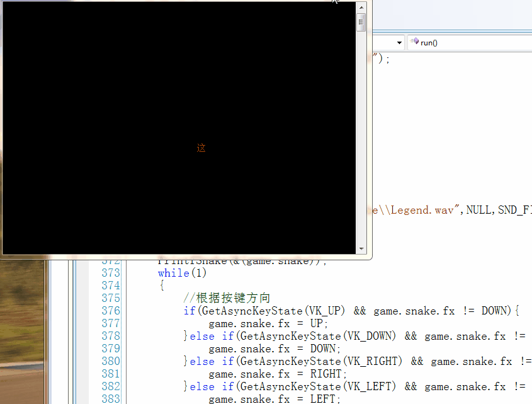Click the console scrollbar up arrow
Image resolution: width=532 pixels, height=404 pixels.
pyautogui.click(x=361, y=7)
